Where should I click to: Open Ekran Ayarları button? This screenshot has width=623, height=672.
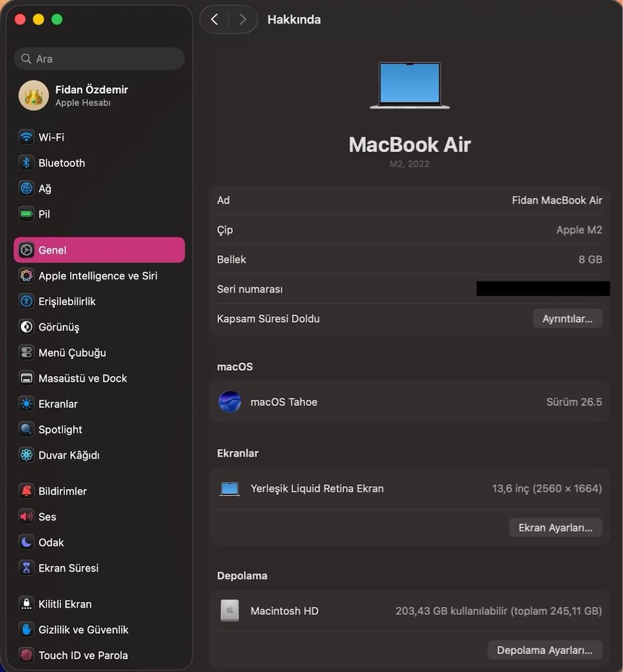tap(555, 528)
